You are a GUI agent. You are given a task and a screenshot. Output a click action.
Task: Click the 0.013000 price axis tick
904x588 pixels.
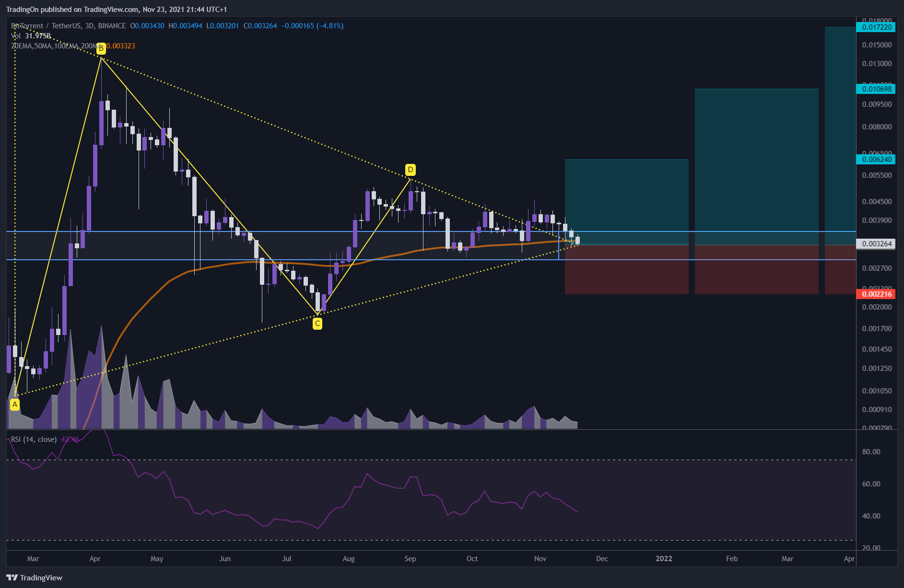pyautogui.click(x=877, y=63)
